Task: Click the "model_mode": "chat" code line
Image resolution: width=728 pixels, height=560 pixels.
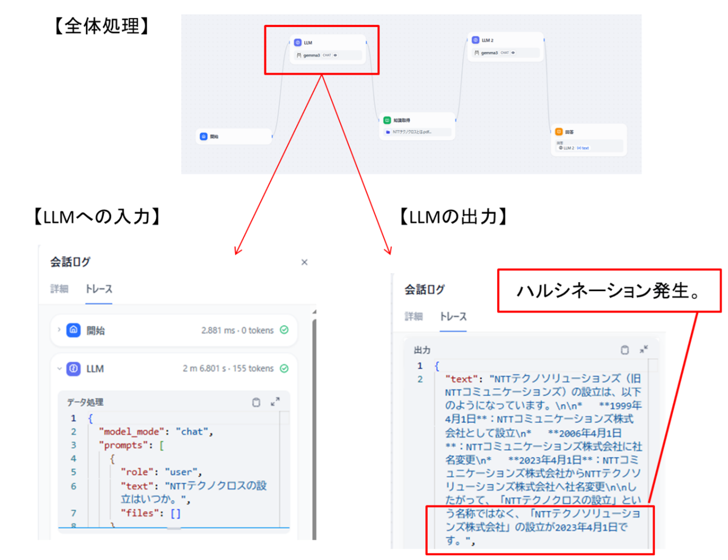Action: click(x=156, y=431)
